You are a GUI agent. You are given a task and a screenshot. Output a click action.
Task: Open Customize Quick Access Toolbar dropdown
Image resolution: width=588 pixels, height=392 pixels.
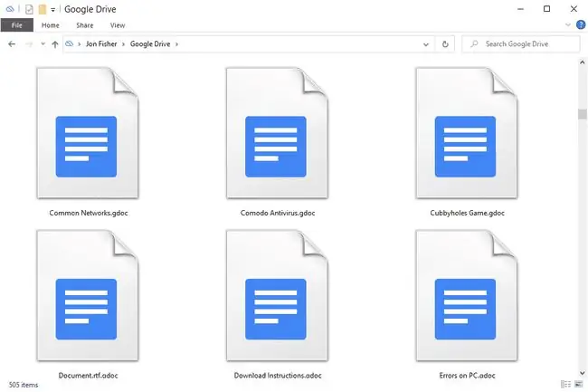pyautogui.click(x=52, y=10)
